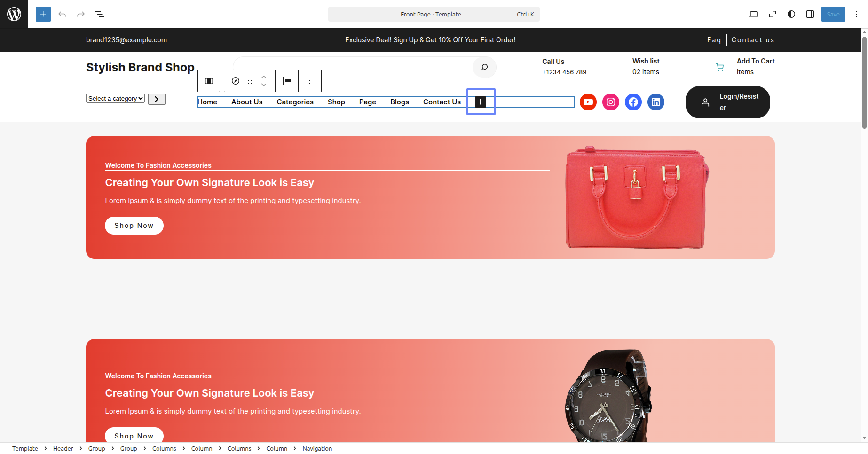Go to Navigation in breadcrumb
Viewport: 868px width, 454px height.
[317, 448]
